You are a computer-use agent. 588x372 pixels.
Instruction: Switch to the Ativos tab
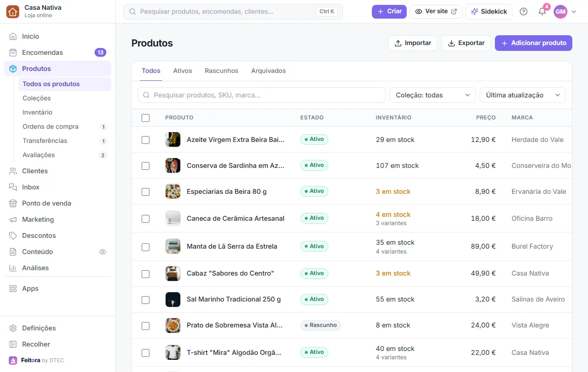click(182, 70)
